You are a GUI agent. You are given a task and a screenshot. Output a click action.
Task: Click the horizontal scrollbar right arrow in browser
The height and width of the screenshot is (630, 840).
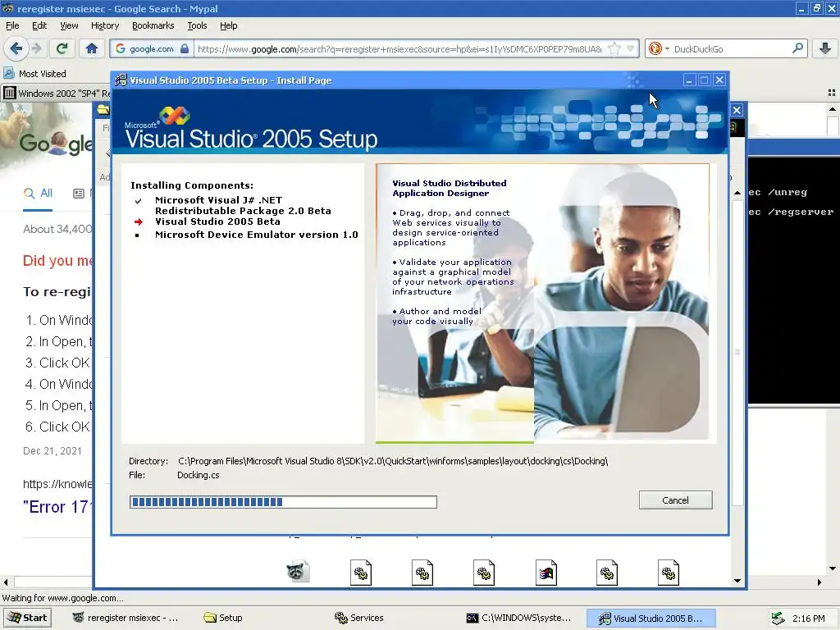(x=819, y=582)
